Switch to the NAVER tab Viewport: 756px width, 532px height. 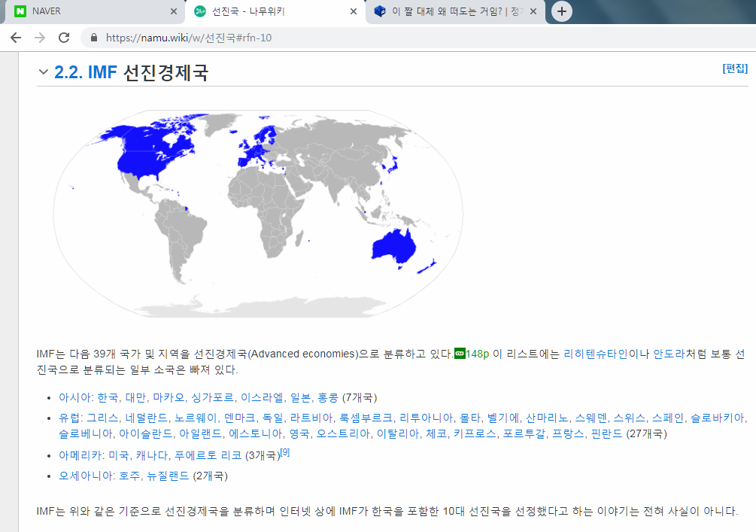[90, 12]
